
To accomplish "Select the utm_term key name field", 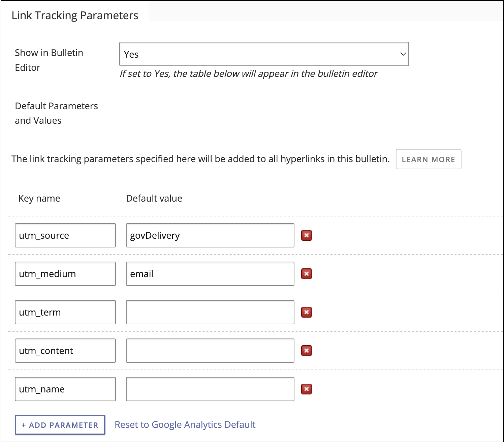I will click(65, 312).
